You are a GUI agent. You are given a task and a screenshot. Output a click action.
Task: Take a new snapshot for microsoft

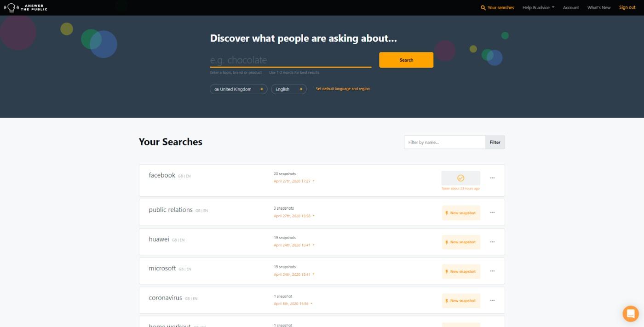pyautogui.click(x=461, y=271)
